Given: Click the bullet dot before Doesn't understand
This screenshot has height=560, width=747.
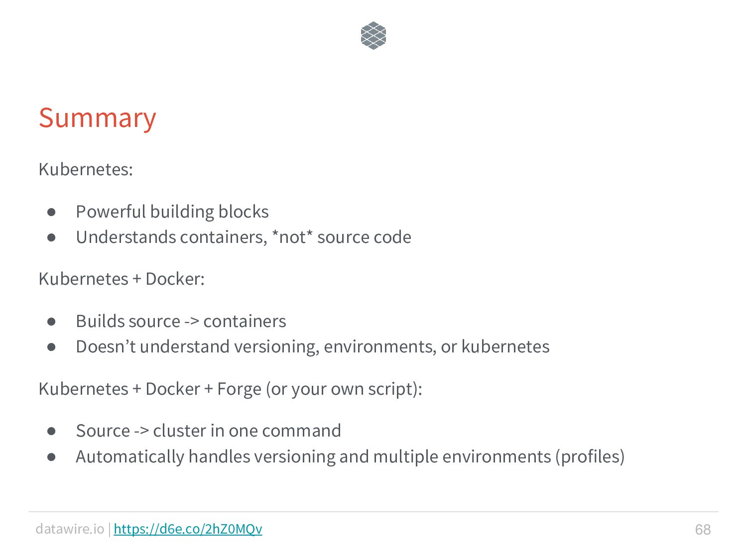Looking at the screenshot, I should click(51, 347).
